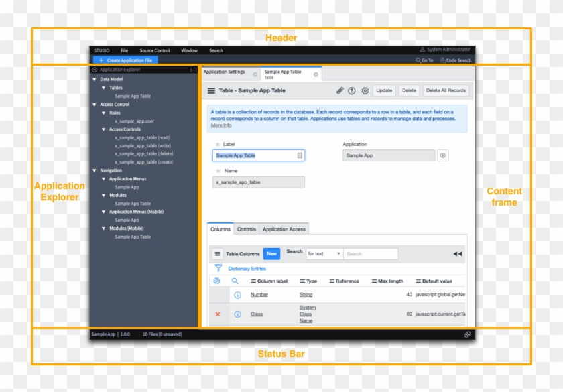Click the link icon in status bar
This screenshot has width=563, height=392.
coord(467,334)
